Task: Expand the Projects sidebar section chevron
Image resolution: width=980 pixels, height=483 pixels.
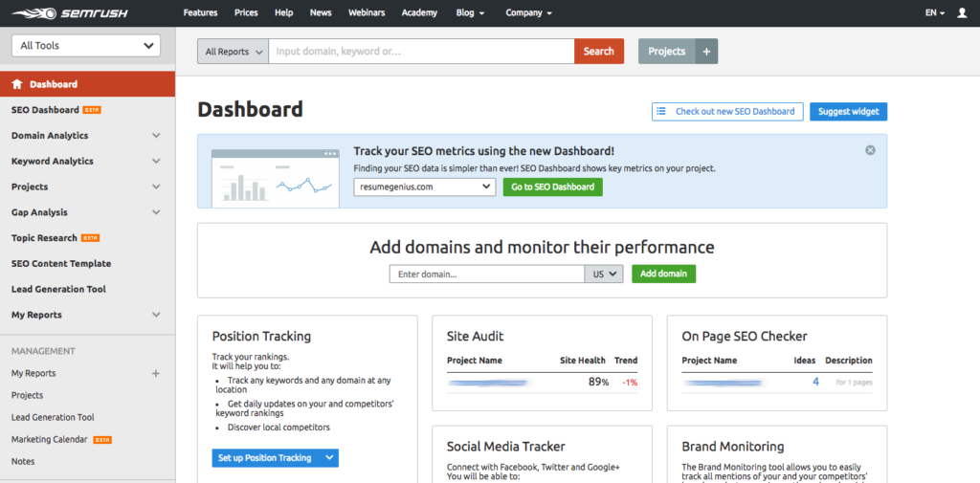Action: (156, 187)
